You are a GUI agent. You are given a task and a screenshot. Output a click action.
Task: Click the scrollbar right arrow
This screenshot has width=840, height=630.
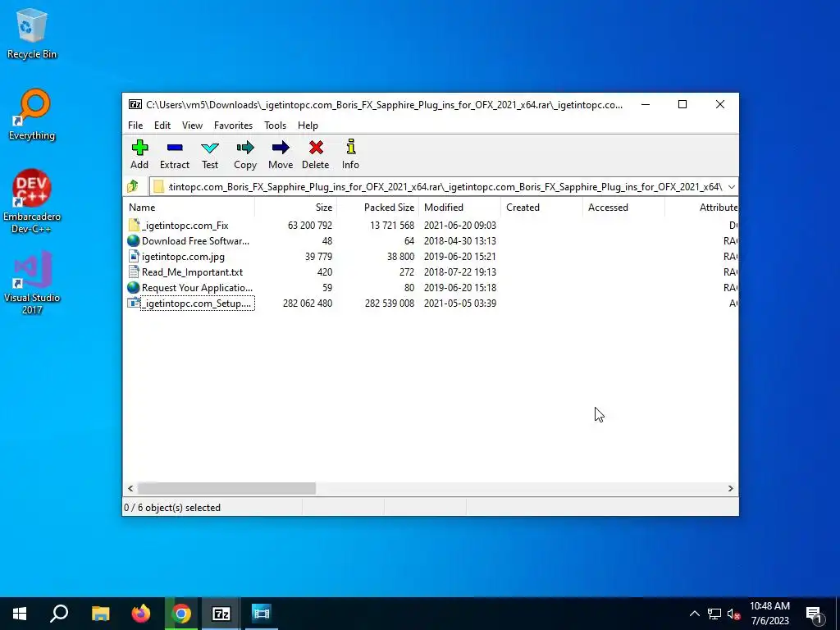(730, 488)
